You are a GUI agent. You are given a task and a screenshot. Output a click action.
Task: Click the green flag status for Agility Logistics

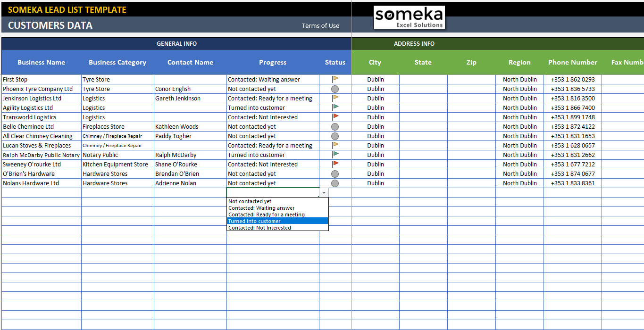(335, 107)
